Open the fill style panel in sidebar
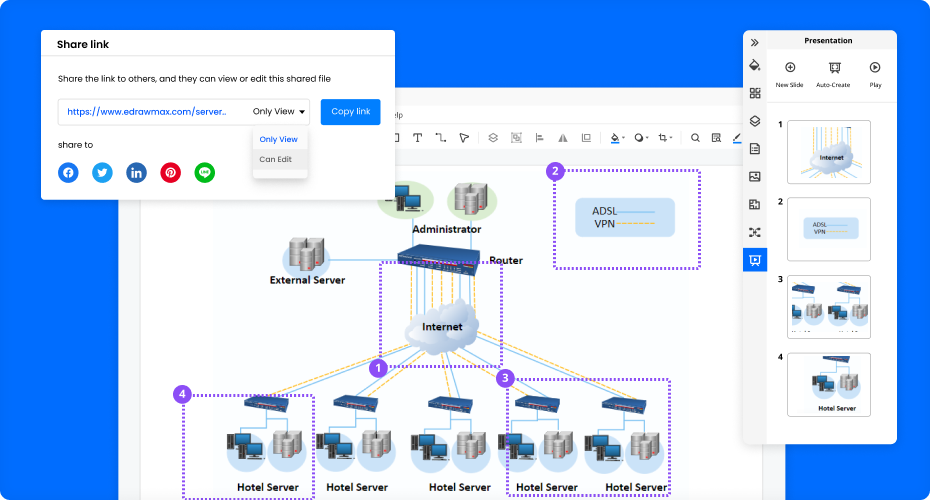 click(x=755, y=65)
